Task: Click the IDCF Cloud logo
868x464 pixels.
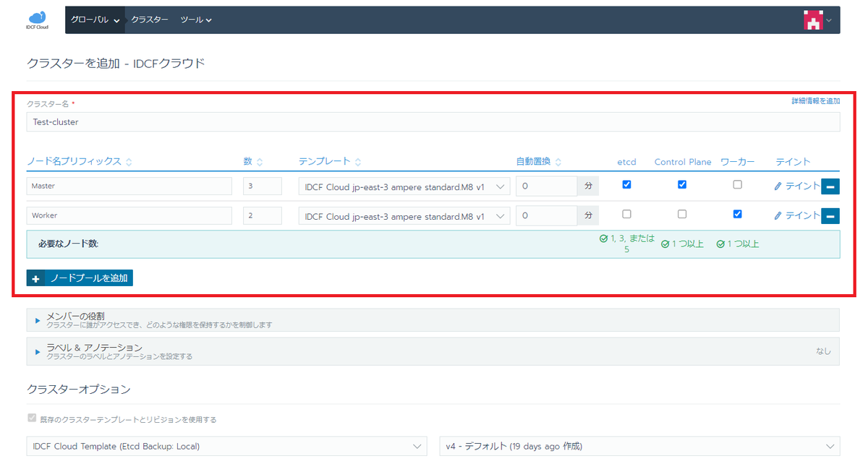Action: [36, 20]
